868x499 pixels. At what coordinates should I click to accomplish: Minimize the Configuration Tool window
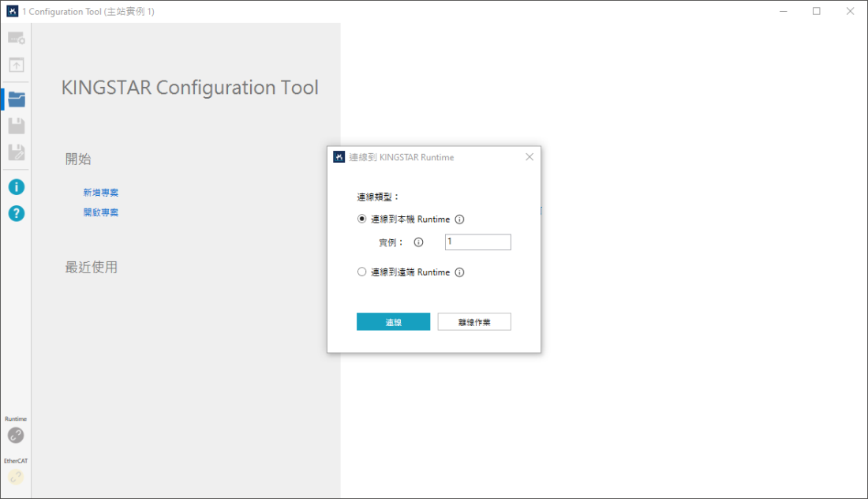[784, 11]
